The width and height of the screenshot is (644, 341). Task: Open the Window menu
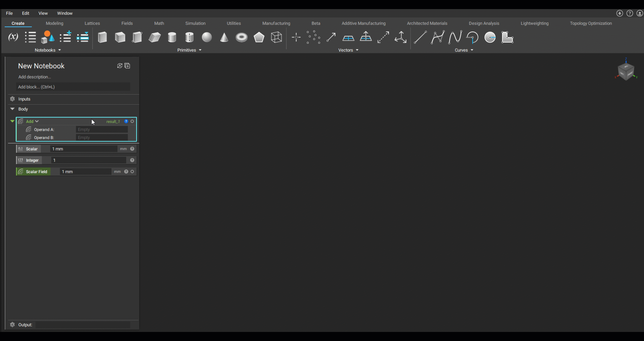point(65,13)
